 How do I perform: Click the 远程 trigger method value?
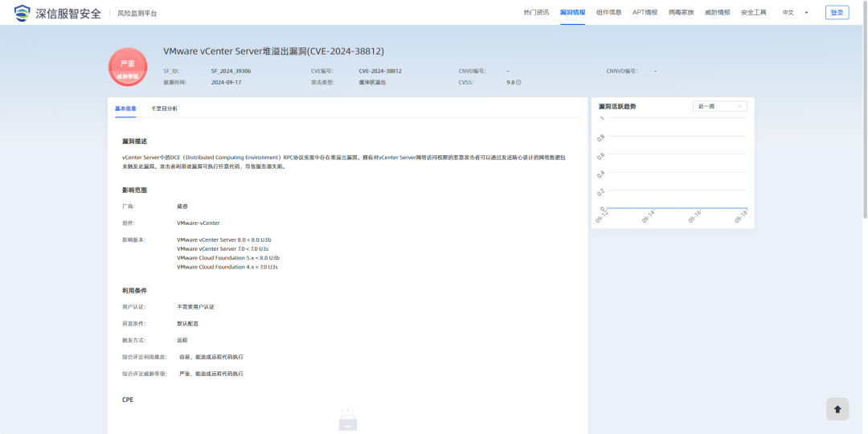182,341
